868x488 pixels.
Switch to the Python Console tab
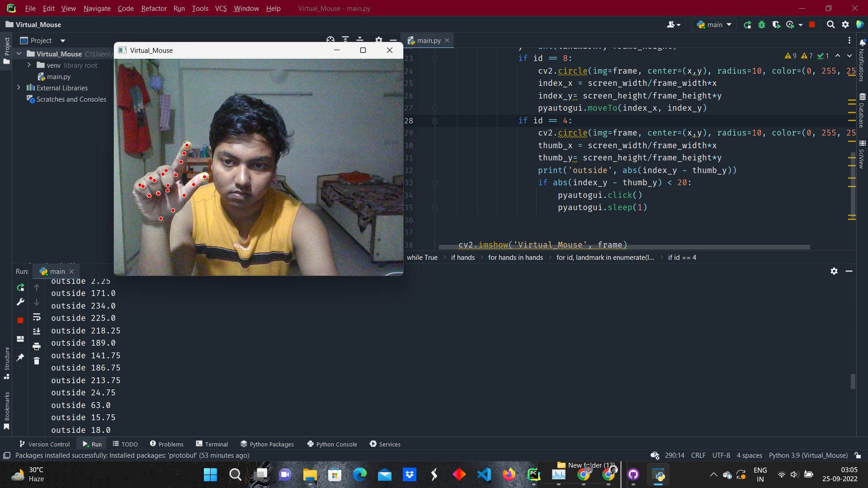click(332, 444)
